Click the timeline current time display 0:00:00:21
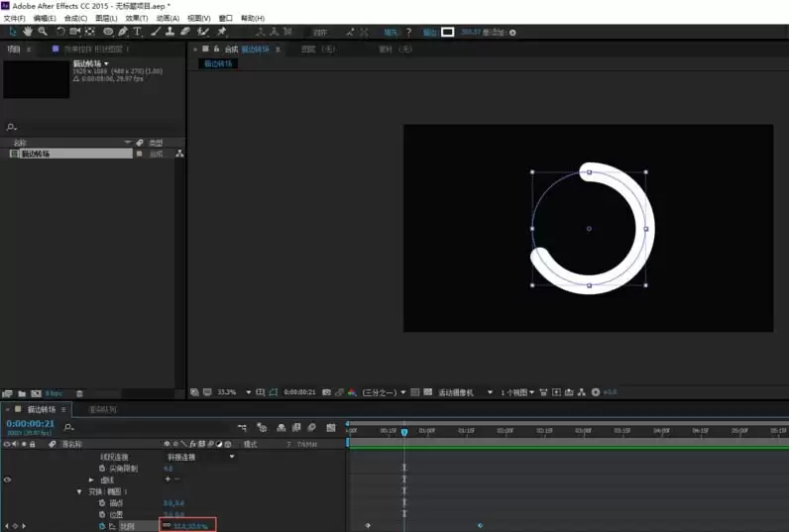Screen dimensions: 789x532 click(30, 423)
